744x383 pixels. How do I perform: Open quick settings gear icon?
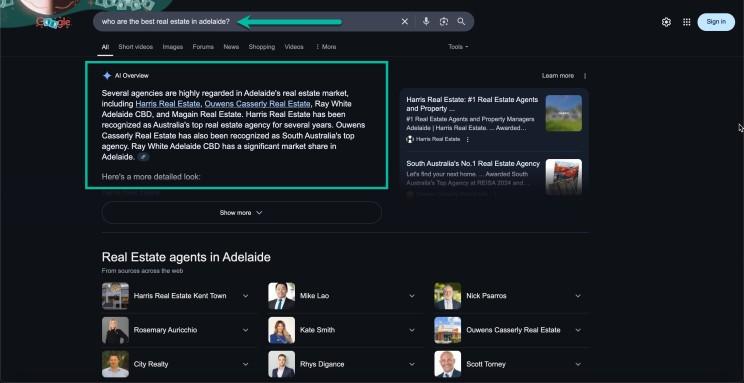pyautogui.click(x=666, y=22)
